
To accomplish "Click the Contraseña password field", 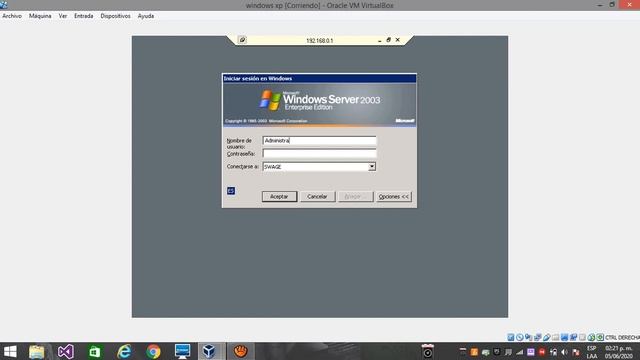I will coord(319,153).
